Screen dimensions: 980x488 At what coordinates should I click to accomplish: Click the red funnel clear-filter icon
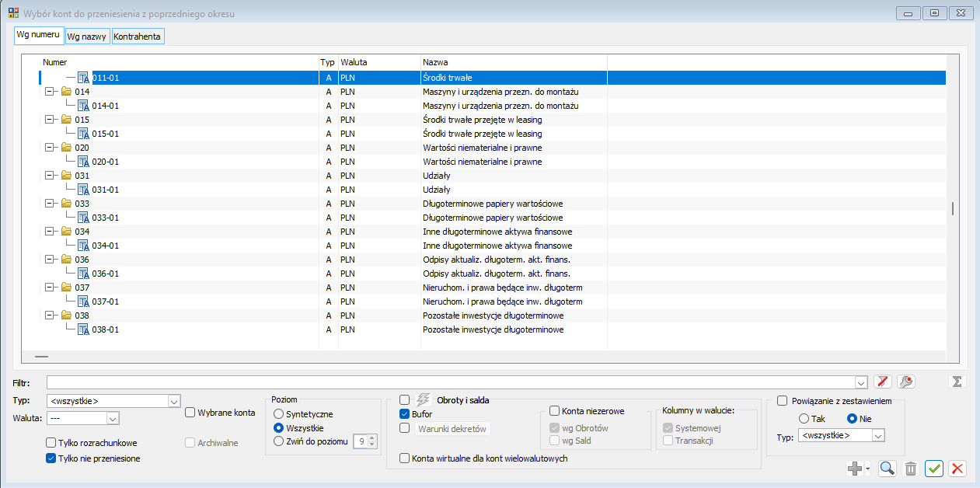tap(882, 382)
